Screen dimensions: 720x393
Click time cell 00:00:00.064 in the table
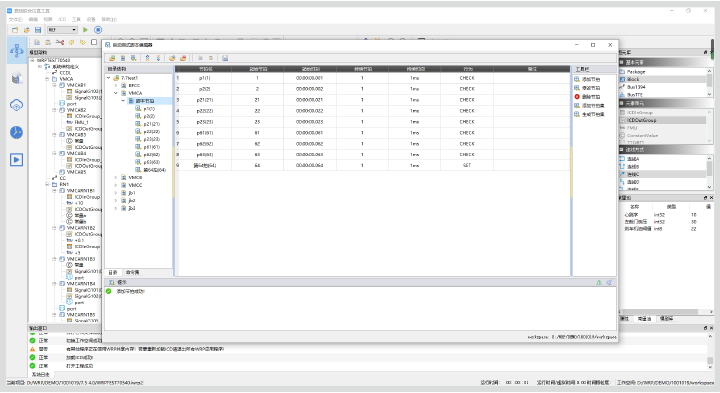[309, 165]
